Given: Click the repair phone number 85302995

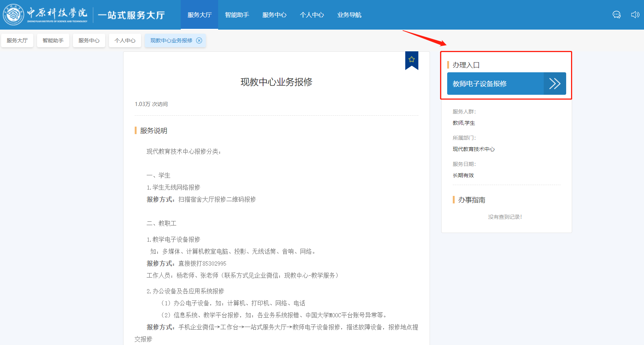Looking at the screenshot, I should [x=214, y=264].
